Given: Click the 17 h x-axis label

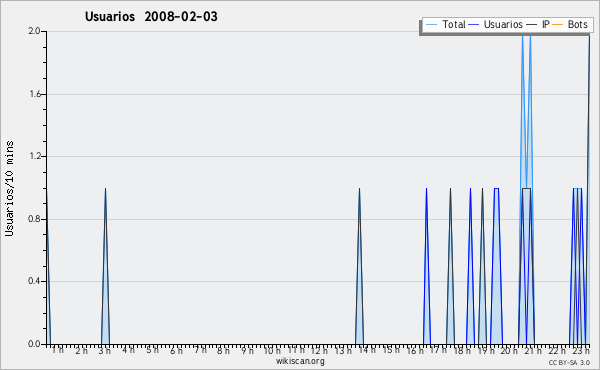Looking at the screenshot, I should (x=439, y=350).
